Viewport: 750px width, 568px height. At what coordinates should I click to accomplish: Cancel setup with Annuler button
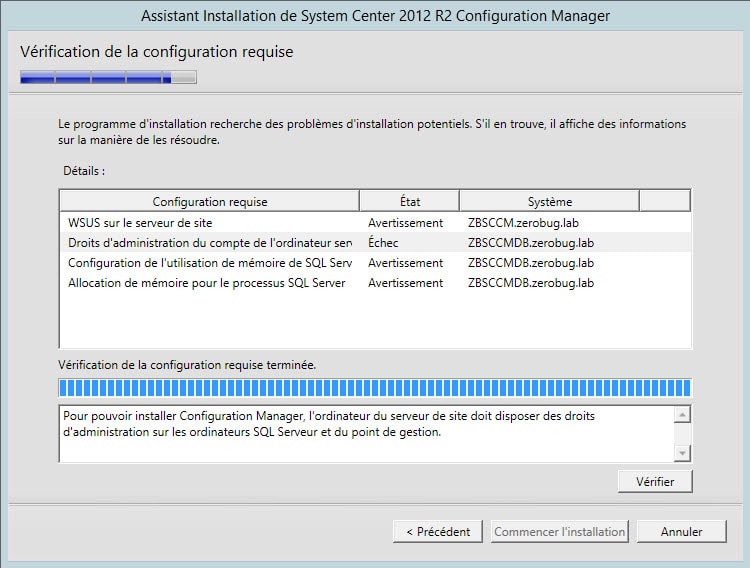[682, 532]
